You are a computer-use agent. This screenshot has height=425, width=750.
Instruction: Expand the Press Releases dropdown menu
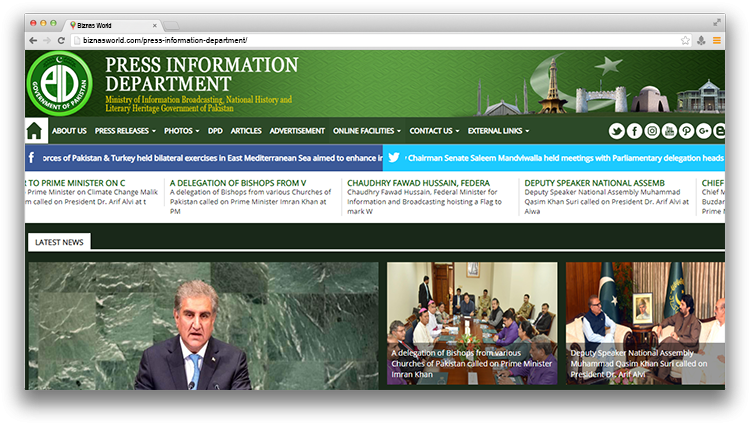coord(125,131)
